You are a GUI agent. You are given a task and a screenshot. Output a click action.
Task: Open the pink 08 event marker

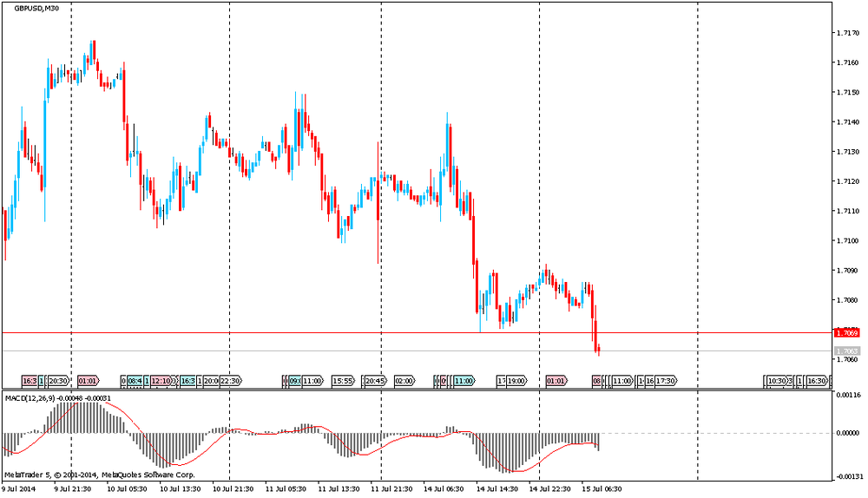(597, 381)
